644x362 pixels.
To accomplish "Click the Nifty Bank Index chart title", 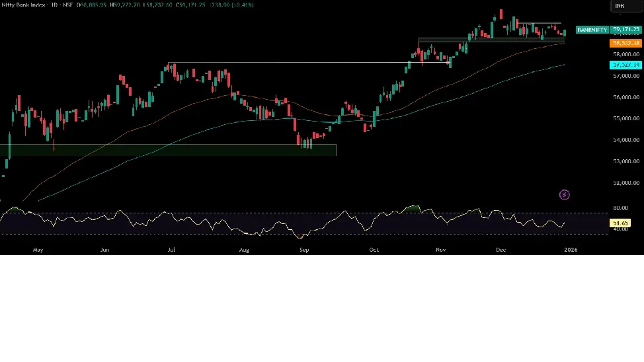I will point(23,5).
